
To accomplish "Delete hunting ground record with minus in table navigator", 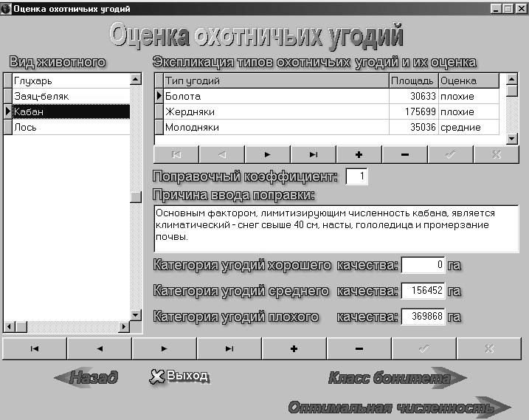I will pyautogui.click(x=405, y=154).
